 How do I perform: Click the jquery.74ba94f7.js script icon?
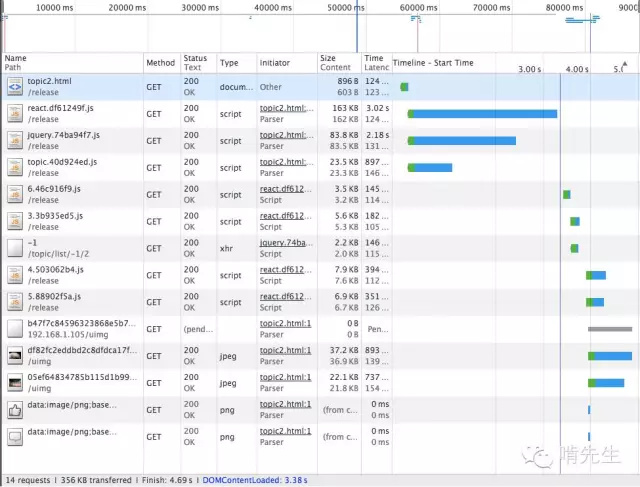click(x=15, y=141)
